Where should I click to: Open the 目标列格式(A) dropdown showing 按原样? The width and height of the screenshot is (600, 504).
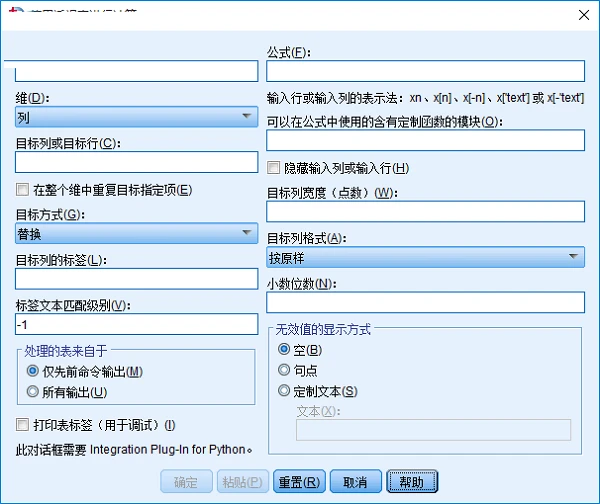click(x=425, y=257)
